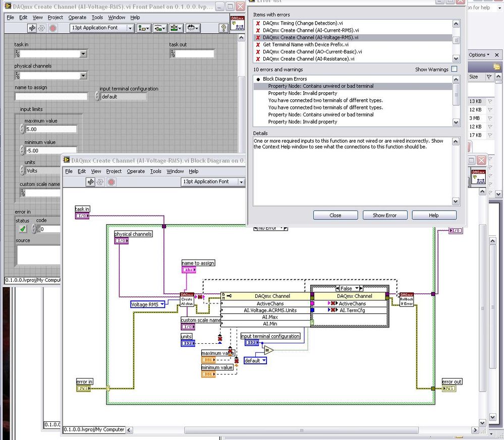Viewport: 504px width, 440px height.
Task: Click DAQmx VI icon in Front Panel corner
Action: (238, 24)
